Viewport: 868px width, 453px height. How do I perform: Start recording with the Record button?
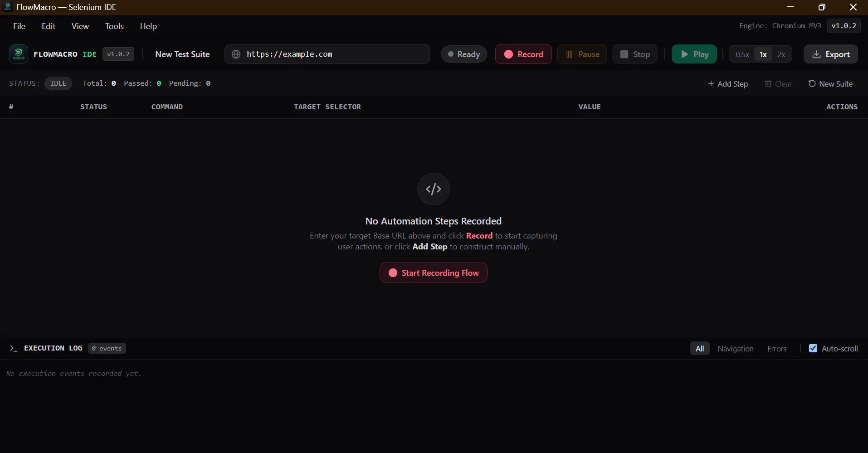[523, 54]
